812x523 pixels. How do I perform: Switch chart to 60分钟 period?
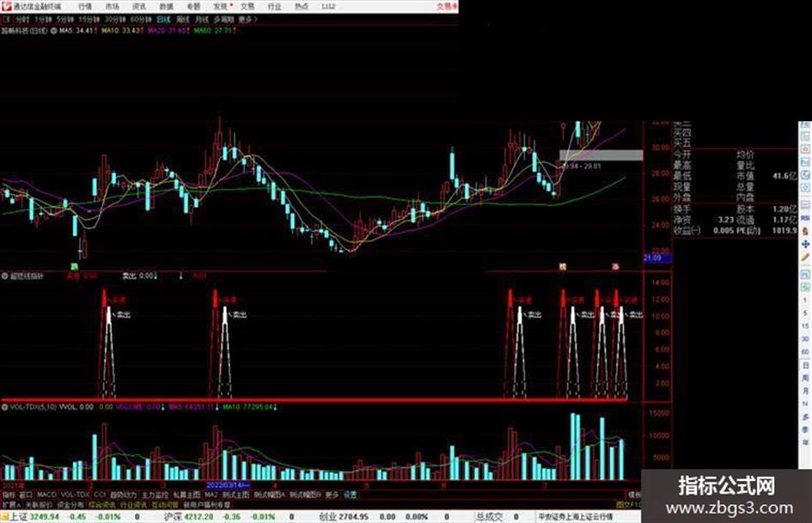click(141, 19)
